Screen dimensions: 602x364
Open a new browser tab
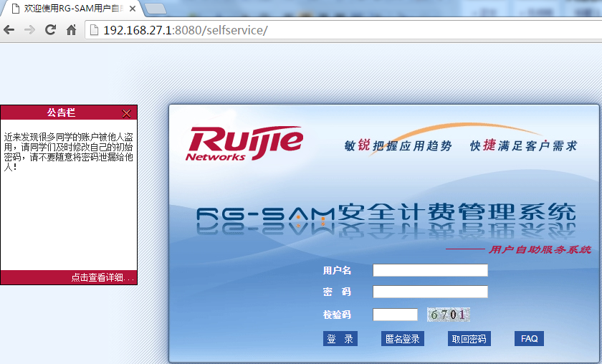pos(156,9)
